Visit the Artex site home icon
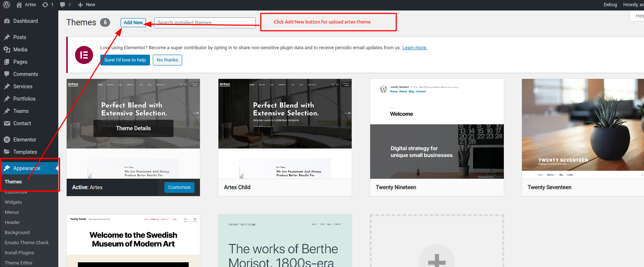Image resolution: width=644 pixels, height=267 pixels. pos(19,5)
